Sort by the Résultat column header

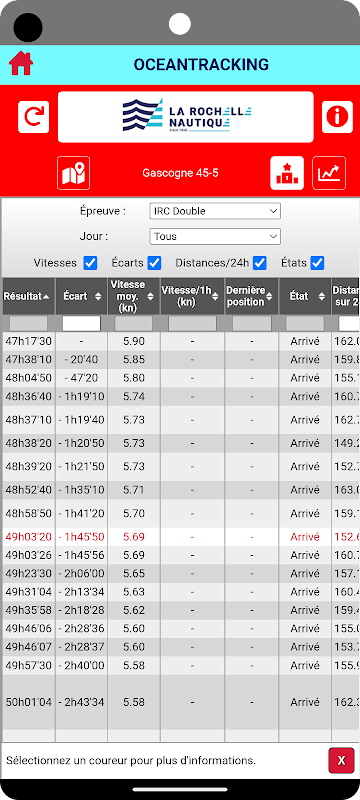pyautogui.click(x=28, y=296)
